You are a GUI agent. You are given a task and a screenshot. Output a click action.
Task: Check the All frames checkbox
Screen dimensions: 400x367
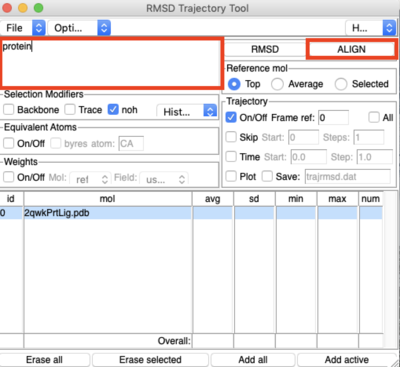(x=374, y=117)
